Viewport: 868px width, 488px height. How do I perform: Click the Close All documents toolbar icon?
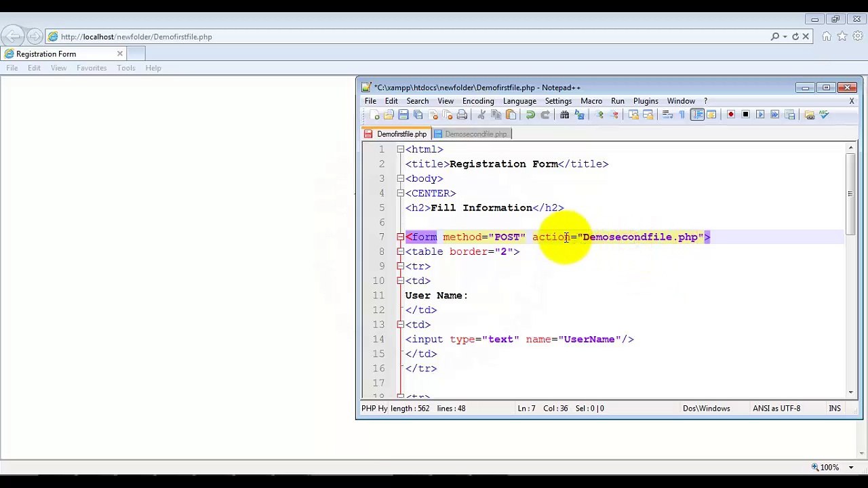pyautogui.click(x=448, y=115)
